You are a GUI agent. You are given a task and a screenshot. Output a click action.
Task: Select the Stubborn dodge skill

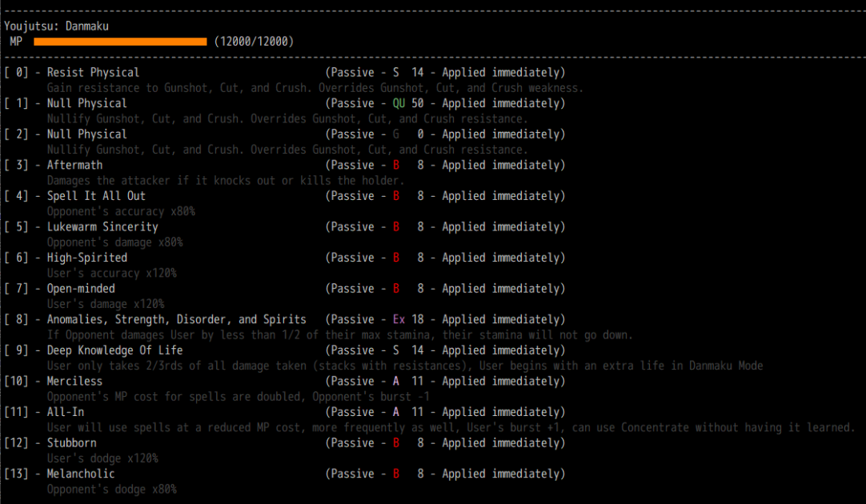pos(285,443)
